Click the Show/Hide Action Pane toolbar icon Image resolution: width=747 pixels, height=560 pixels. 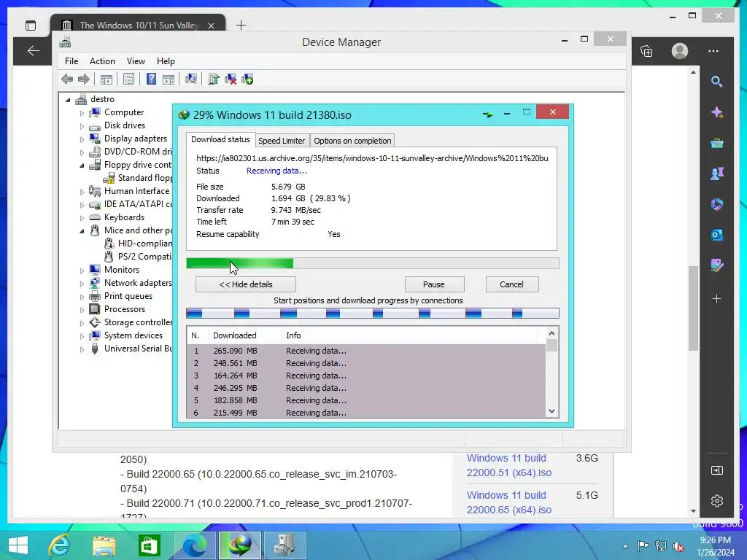tap(169, 79)
